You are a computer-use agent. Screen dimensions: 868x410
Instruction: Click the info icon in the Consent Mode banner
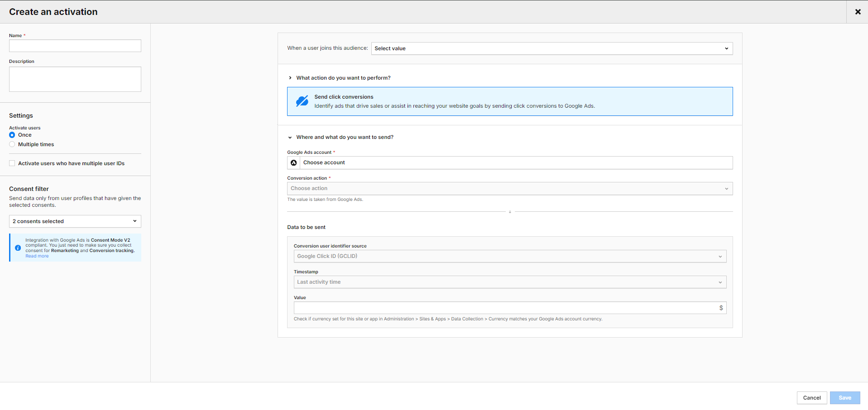pyautogui.click(x=18, y=248)
